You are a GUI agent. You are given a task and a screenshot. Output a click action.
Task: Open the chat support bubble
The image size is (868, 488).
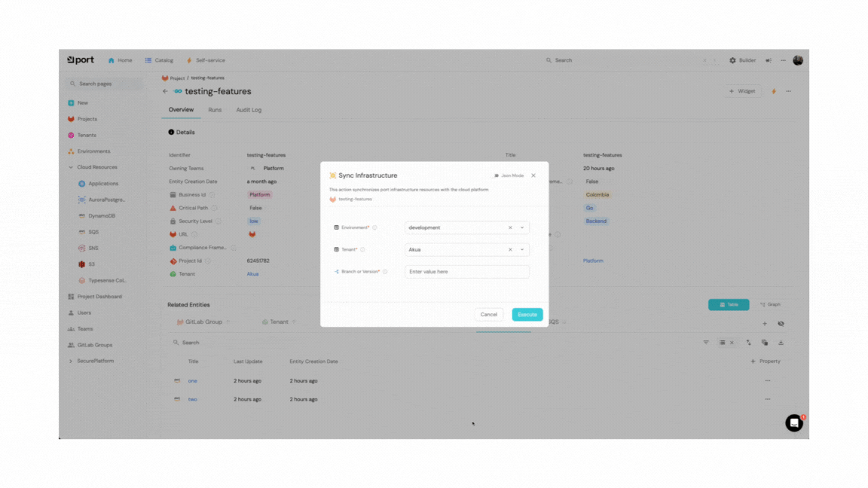[x=793, y=423]
